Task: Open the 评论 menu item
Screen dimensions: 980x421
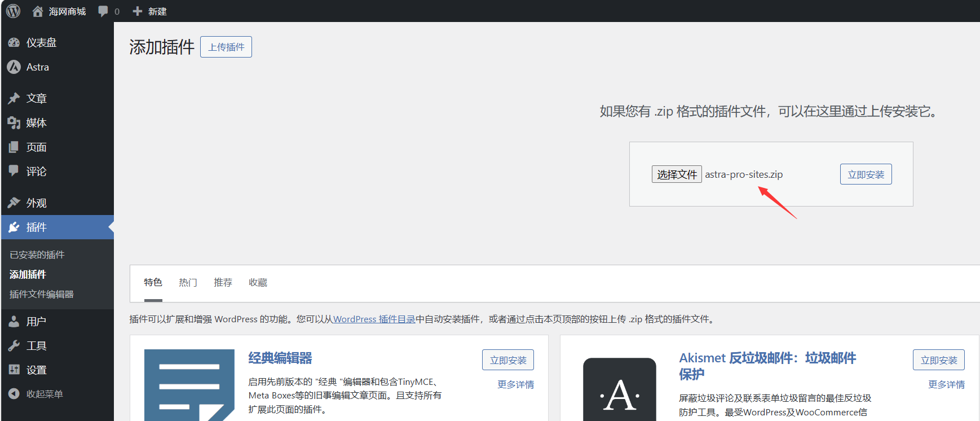Action: point(58,171)
